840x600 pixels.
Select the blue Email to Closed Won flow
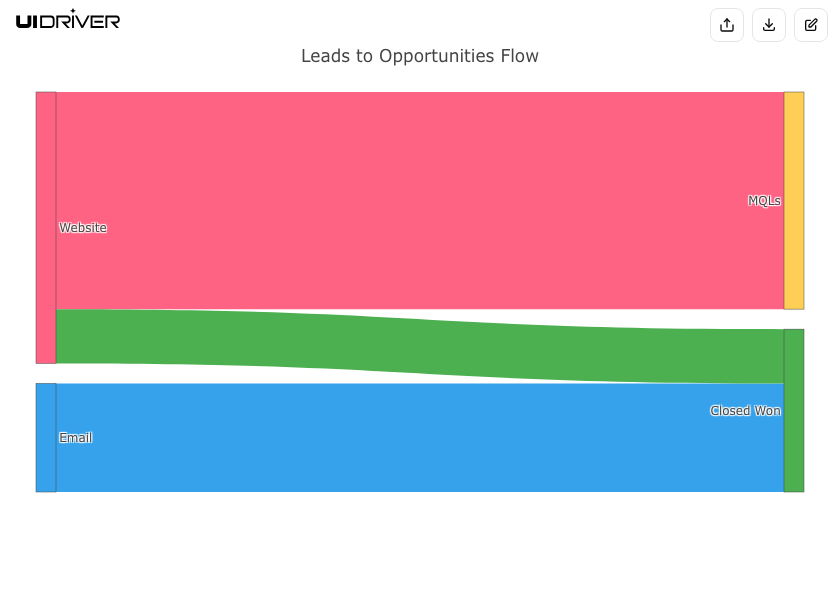[420, 438]
